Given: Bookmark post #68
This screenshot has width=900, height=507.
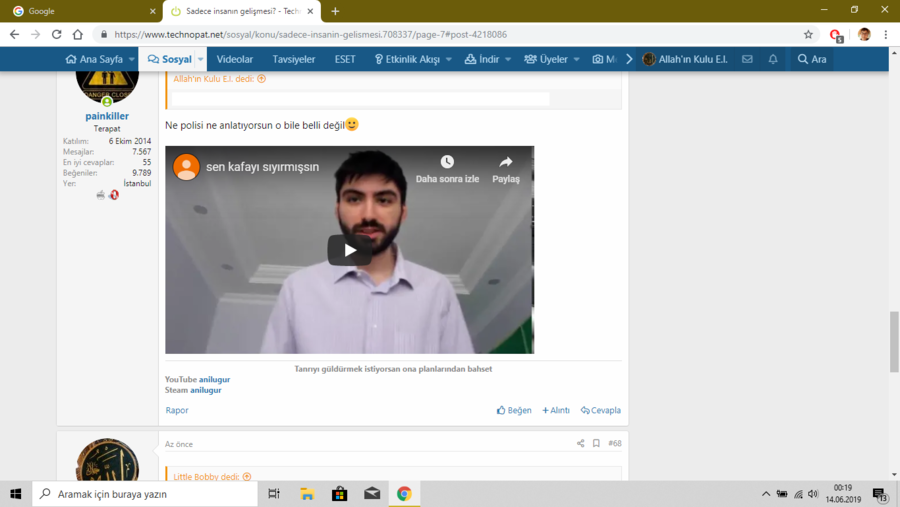Looking at the screenshot, I should point(596,443).
